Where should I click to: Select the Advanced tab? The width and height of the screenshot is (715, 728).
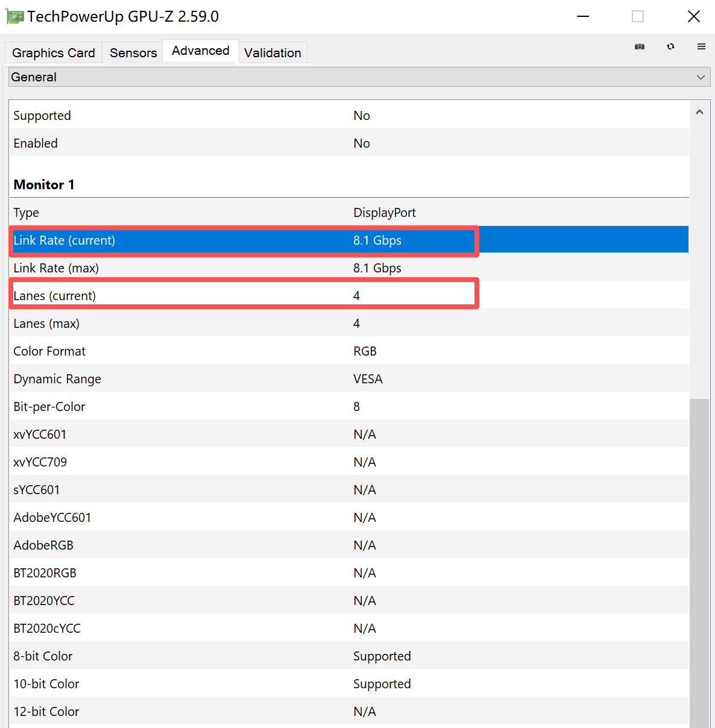[x=201, y=51]
